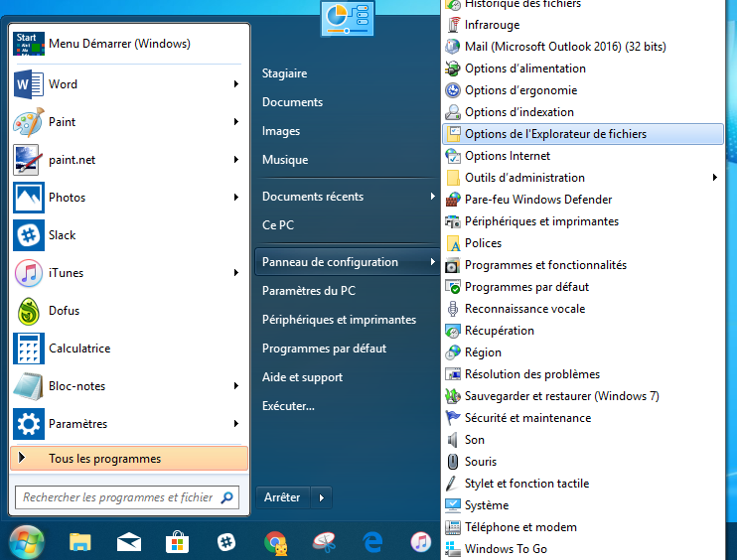Image resolution: width=737 pixels, height=560 pixels.
Task: Open File Explorer from the taskbar
Action: coord(79,542)
